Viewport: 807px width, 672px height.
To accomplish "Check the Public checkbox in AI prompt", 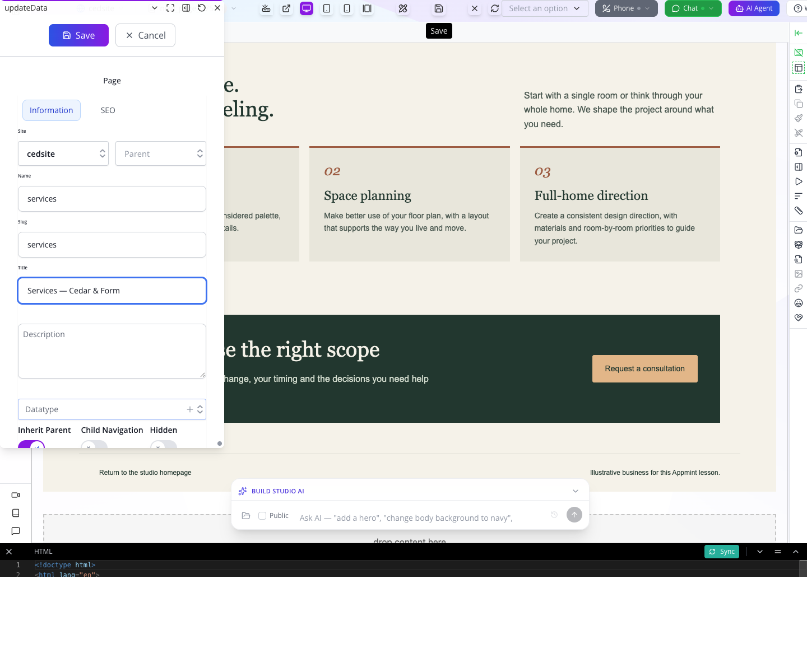I will tap(262, 516).
